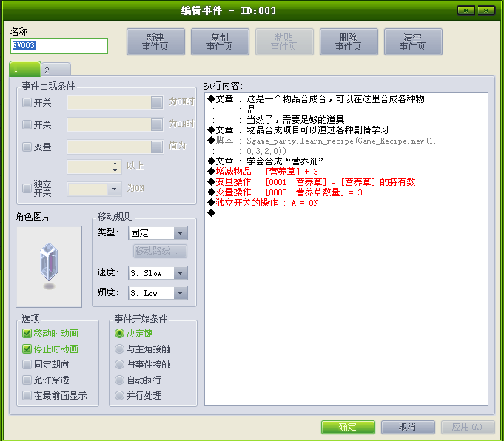This screenshot has height=441, width=504.
Task: Enable the 独立开关 condition checkbox
Action: [27, 188]
